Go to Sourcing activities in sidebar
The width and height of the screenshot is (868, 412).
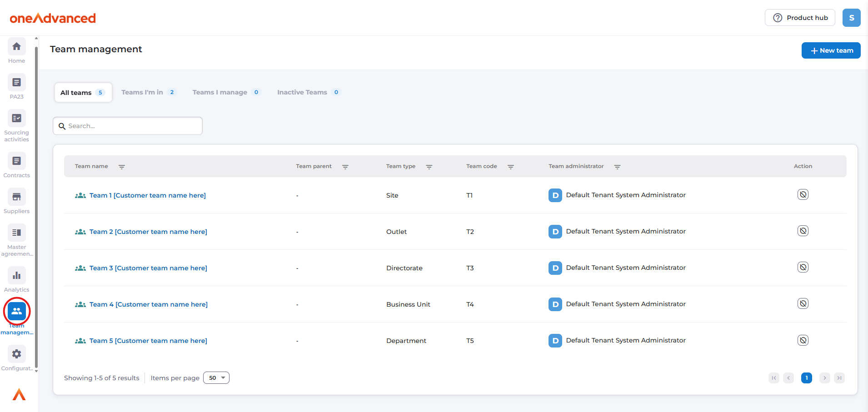click(x=17, y=119)
